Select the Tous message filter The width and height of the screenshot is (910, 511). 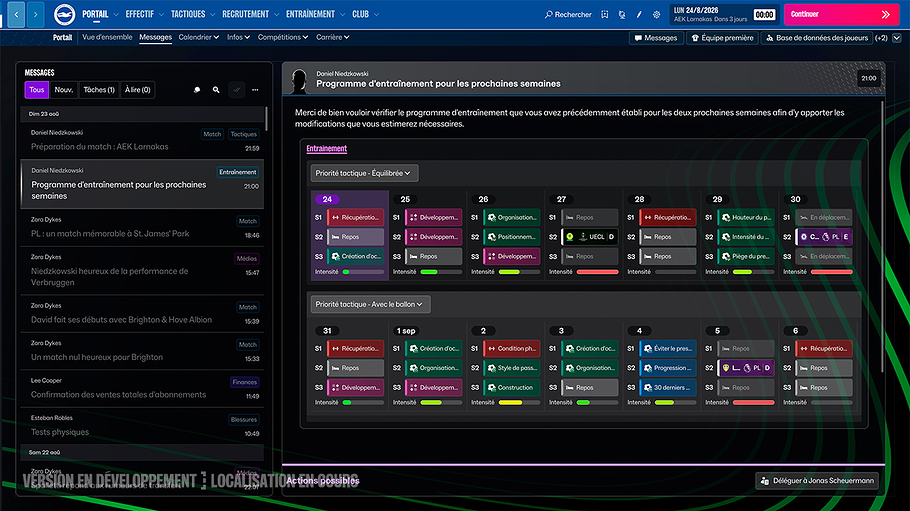(37, 90)
